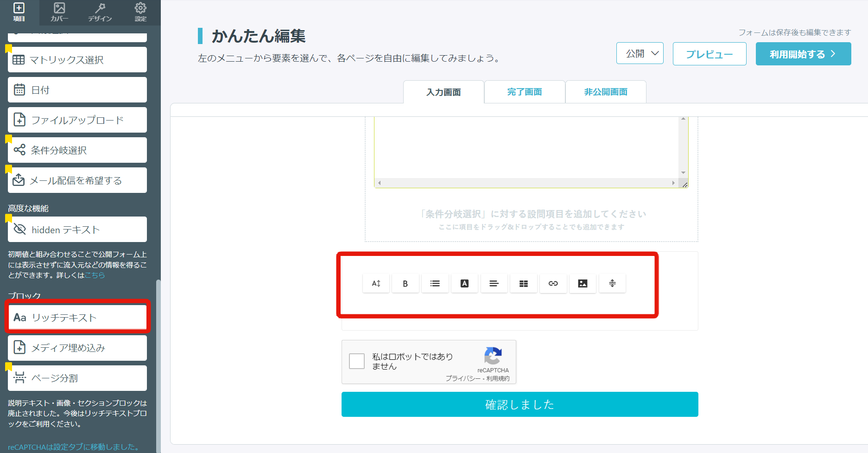Open the カバー tab in sidebar
Viewport: 868px width, 453px height.
59,13
